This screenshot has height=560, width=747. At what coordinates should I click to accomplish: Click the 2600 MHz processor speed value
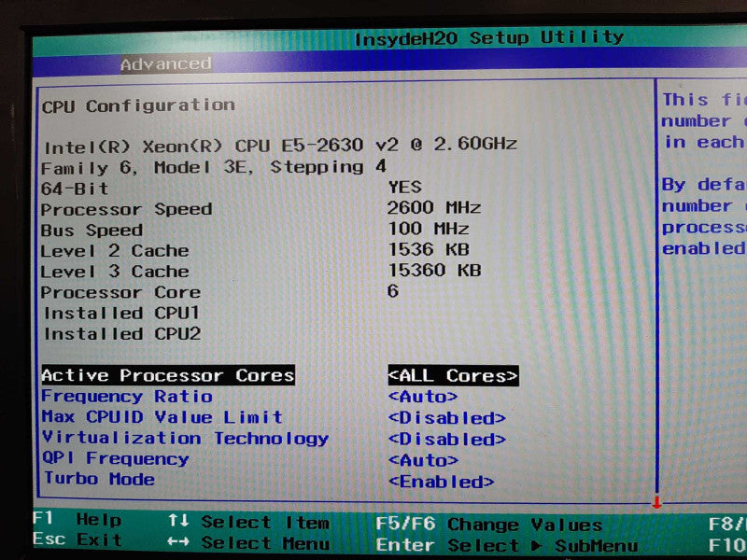click(433, 207)
